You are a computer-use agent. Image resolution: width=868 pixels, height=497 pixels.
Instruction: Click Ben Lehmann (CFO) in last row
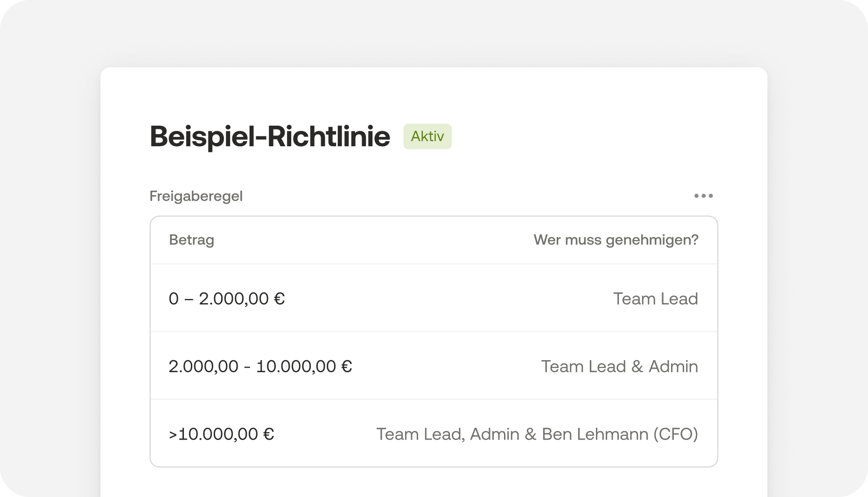pyautogui.click(x=620, y=434)
